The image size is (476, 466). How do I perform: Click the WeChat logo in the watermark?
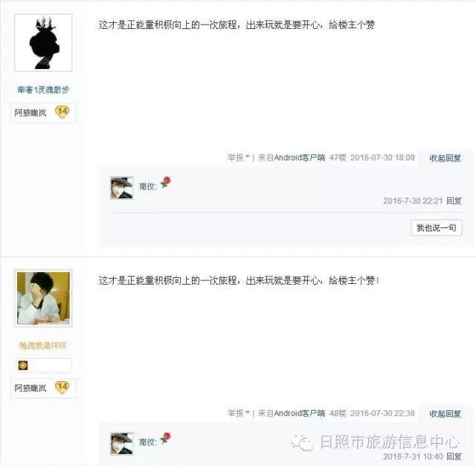click(x=302, y=443)
